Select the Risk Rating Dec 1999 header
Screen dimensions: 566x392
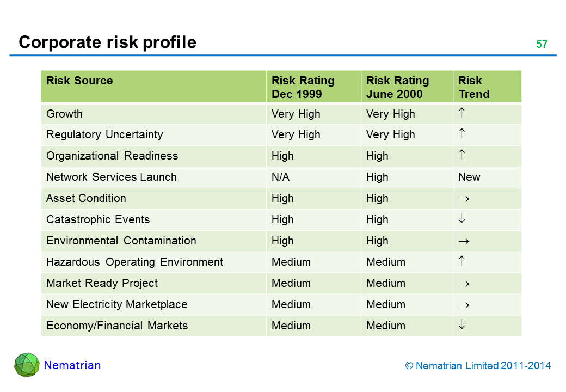(x=303, y=87)
